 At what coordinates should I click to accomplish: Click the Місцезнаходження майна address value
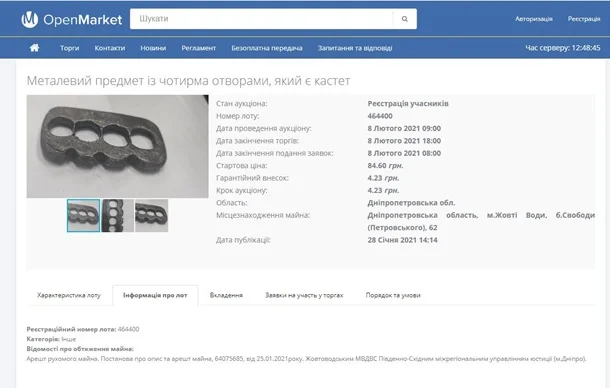coord(481,221)
